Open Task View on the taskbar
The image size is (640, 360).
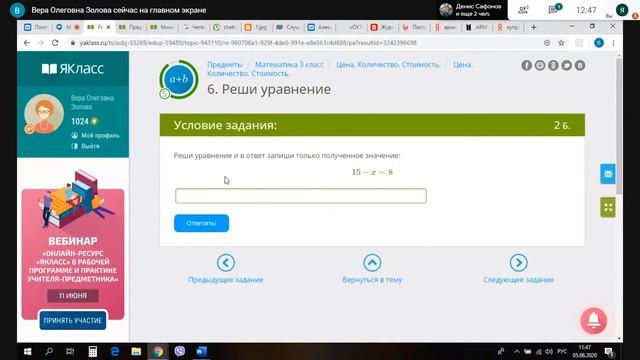pos(70,351)
